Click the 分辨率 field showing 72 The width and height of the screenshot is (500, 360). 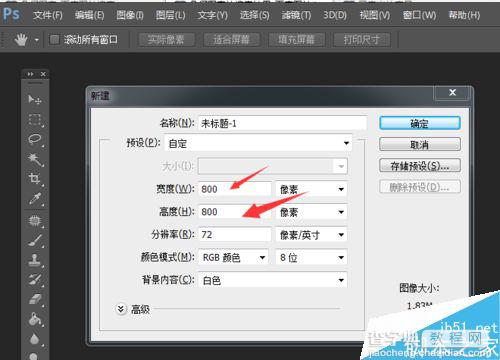coord(234,234)
